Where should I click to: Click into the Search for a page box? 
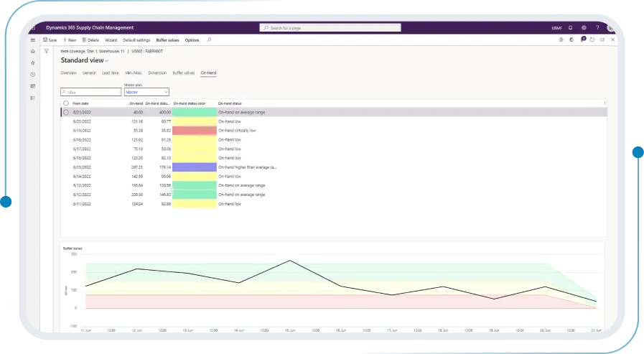coord(330,28)
